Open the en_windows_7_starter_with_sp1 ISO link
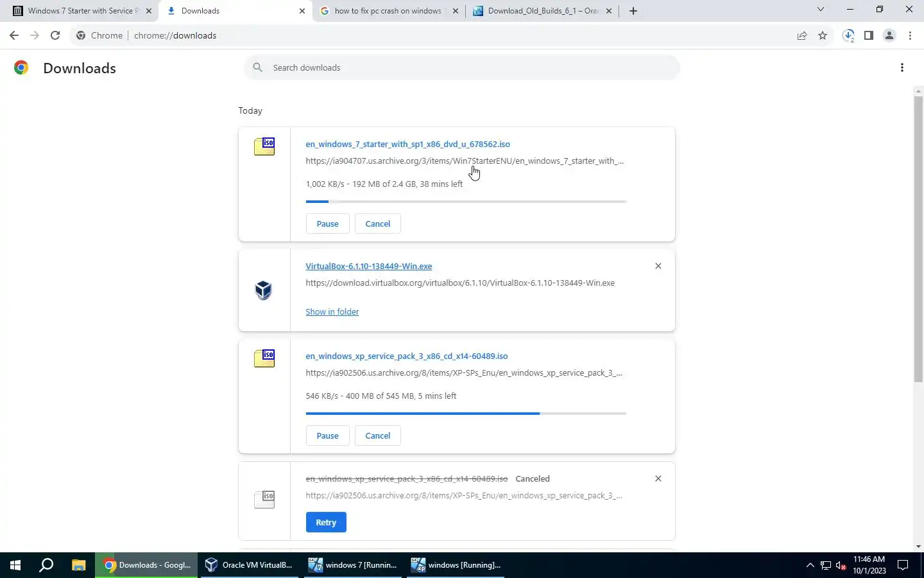 coord(407,144)
